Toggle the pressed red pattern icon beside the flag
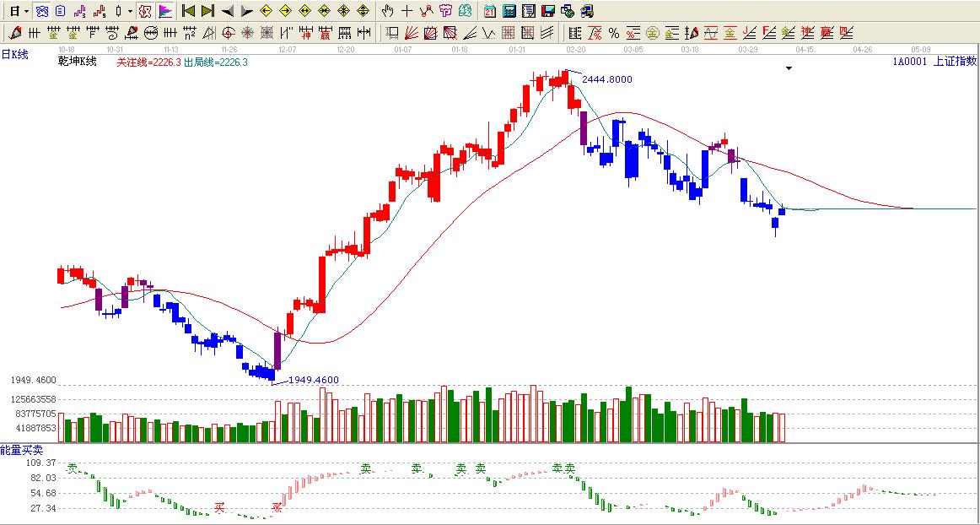The height and width of the screenshot is (525, 980). 145,11
